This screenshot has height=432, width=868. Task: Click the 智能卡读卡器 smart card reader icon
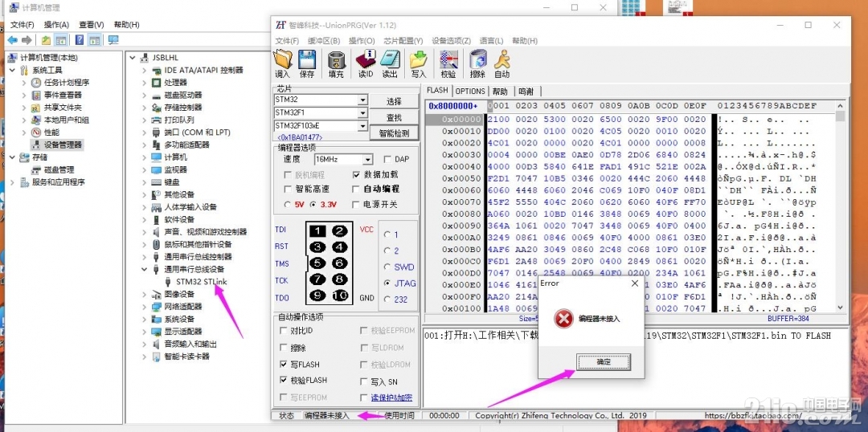[x=157, y=357]
